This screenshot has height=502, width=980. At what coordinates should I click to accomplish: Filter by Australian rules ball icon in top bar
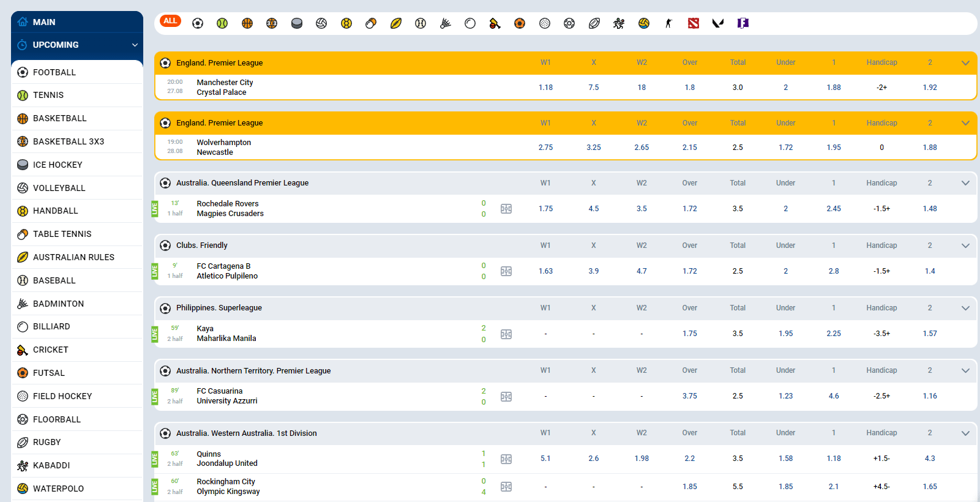[396, 23]
